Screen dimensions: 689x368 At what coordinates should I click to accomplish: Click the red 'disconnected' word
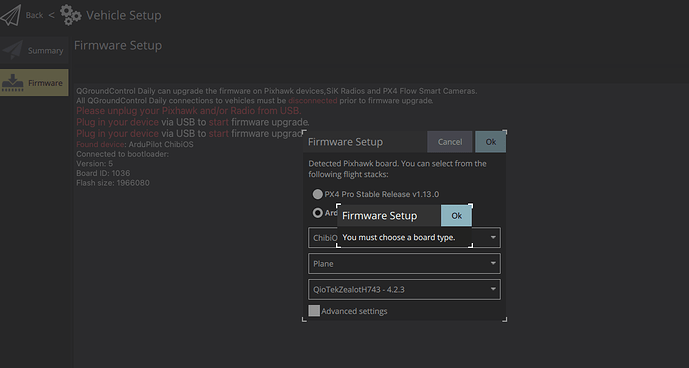coord(312,101)
